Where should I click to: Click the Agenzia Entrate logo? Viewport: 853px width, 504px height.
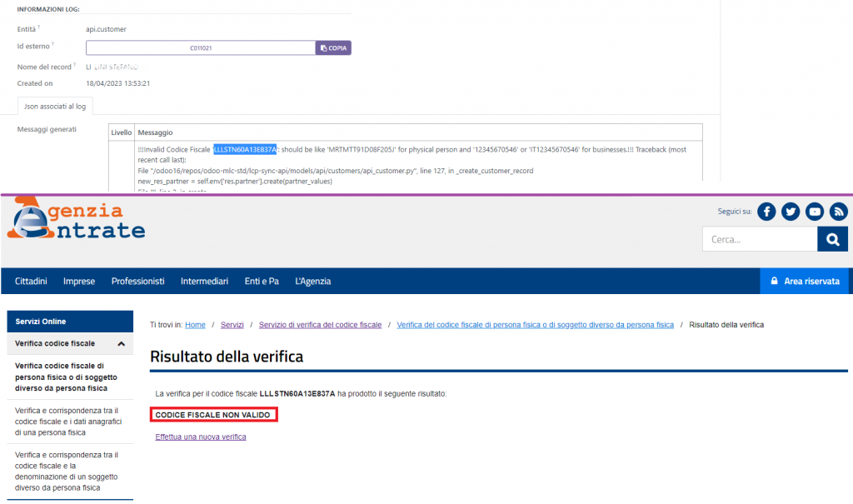[x=77, y=222]
